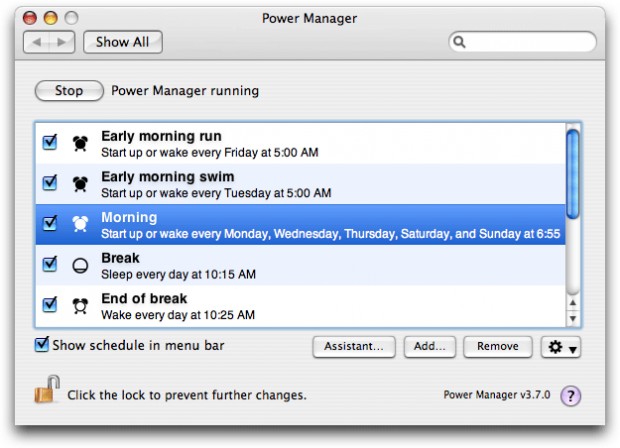Select the Break event title
Screen dimensions: 620x448
[120, 258]
